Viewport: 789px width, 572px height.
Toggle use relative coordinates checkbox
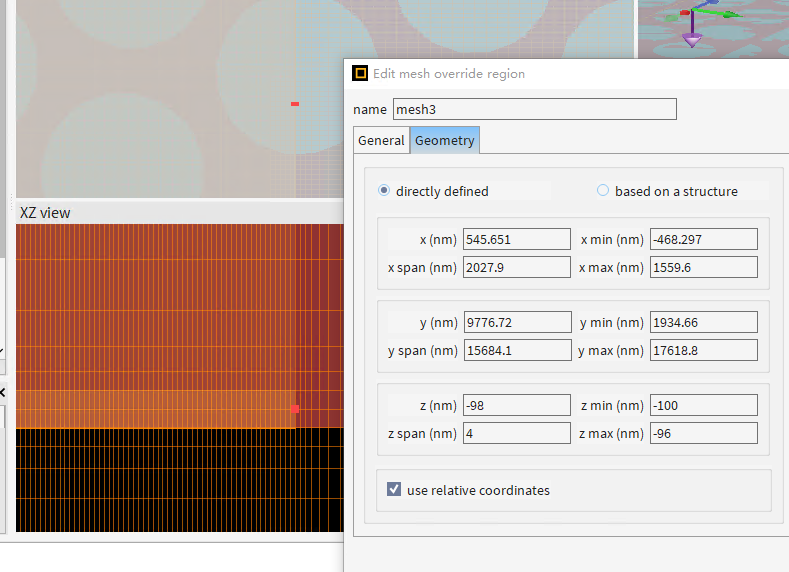394,489
